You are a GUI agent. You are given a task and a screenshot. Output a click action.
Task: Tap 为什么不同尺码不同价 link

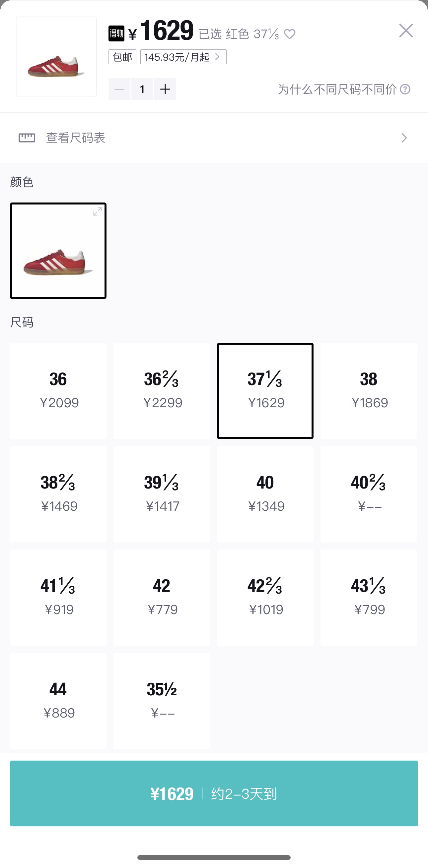(337, 89)
